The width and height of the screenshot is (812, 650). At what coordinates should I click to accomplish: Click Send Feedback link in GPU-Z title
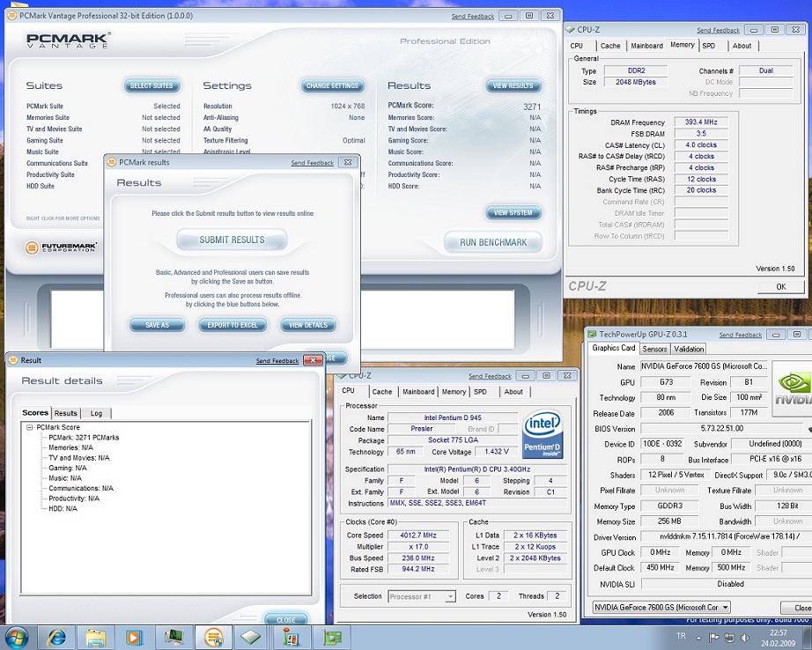point(740,335)
